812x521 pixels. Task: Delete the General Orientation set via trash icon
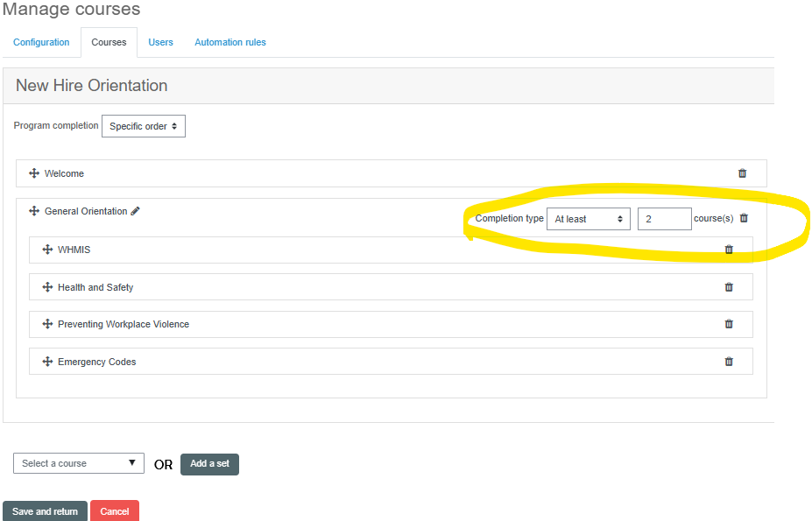tap(744, 218)
